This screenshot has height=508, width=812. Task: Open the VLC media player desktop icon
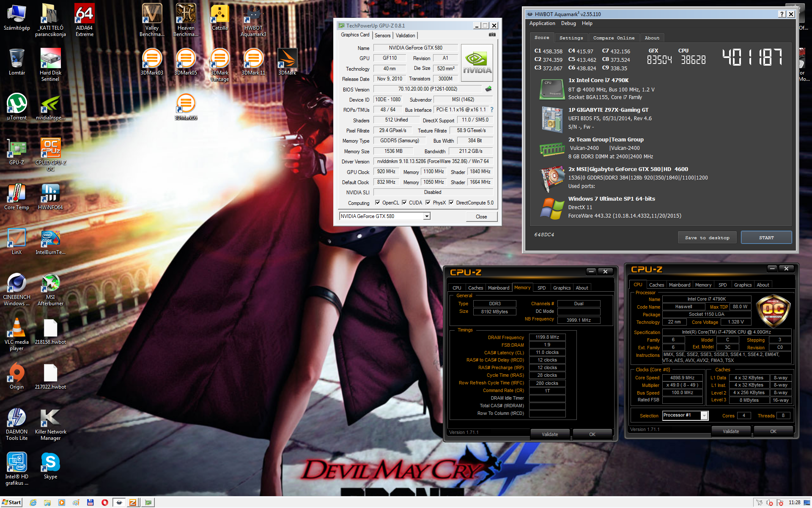[x=17, y=334]
